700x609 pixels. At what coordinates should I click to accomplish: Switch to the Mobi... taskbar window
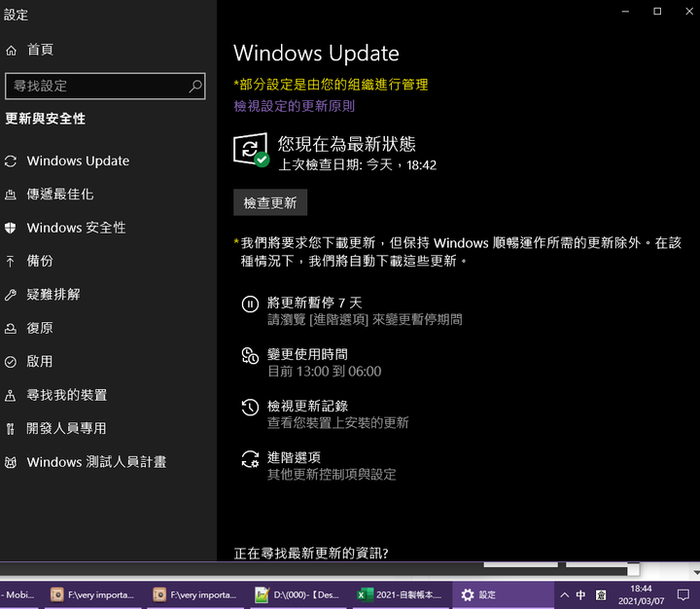pos(19,594)
